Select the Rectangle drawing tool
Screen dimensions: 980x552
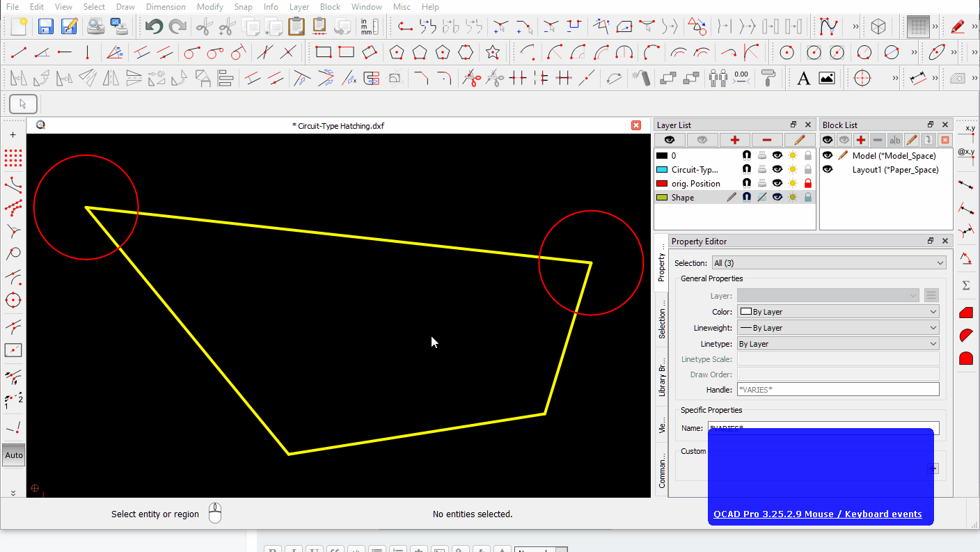324,52
